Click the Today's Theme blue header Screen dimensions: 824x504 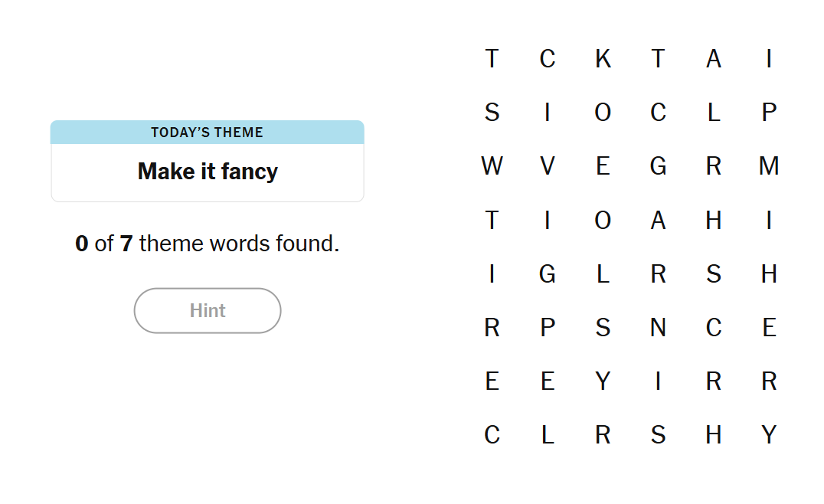208,133
